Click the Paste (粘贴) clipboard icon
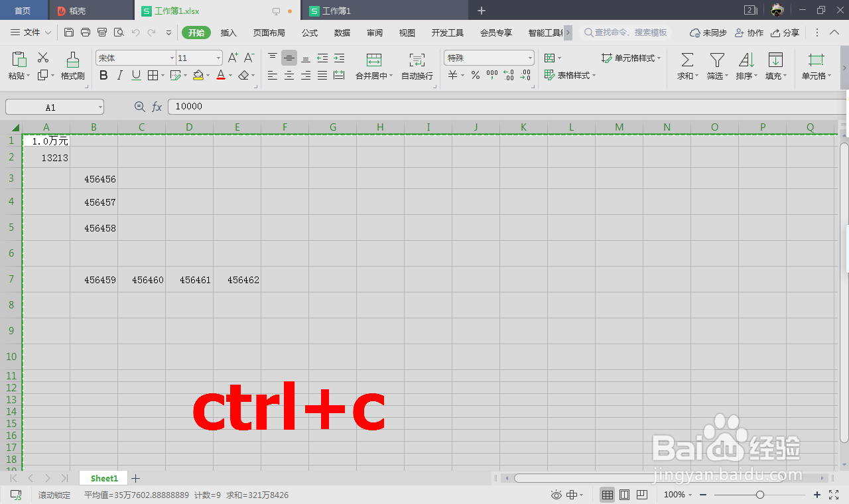 point(19,58)
